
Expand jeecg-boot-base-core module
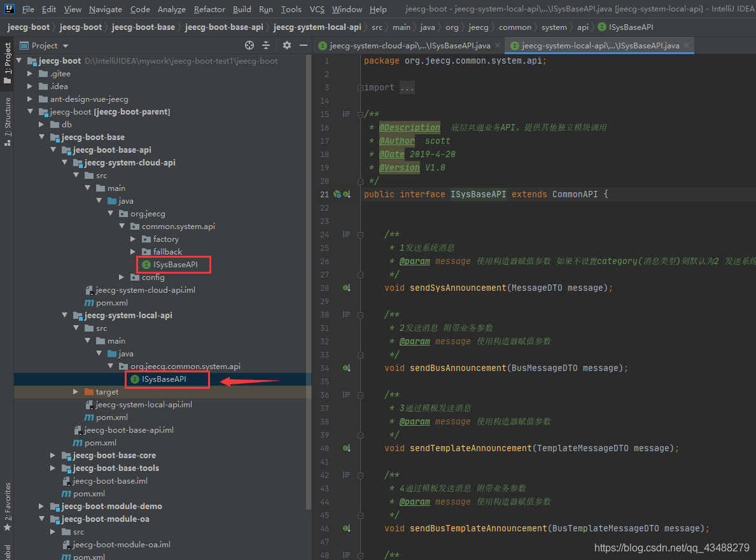click(53, 456)
